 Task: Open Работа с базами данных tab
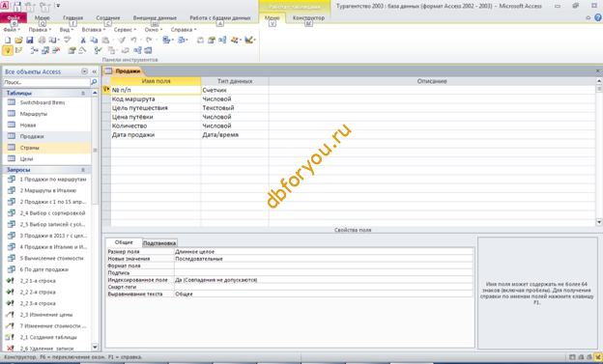pos(220,17)
